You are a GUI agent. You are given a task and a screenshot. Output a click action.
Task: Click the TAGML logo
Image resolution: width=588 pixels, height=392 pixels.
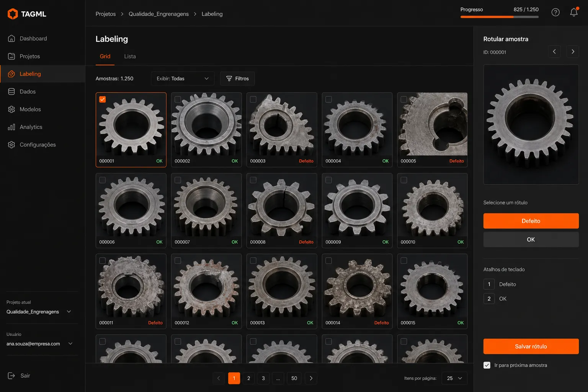click(27, 14)
